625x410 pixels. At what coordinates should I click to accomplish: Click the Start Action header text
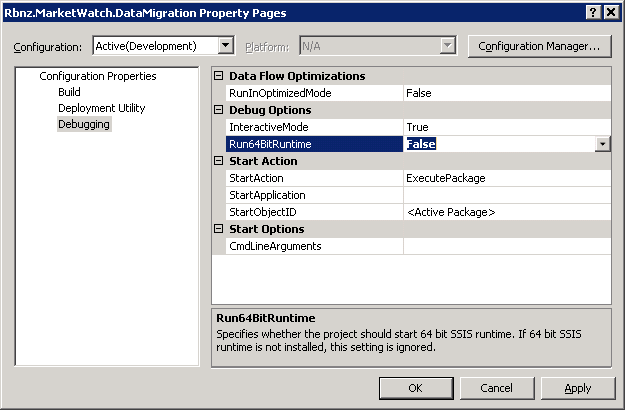coord(263,161)
